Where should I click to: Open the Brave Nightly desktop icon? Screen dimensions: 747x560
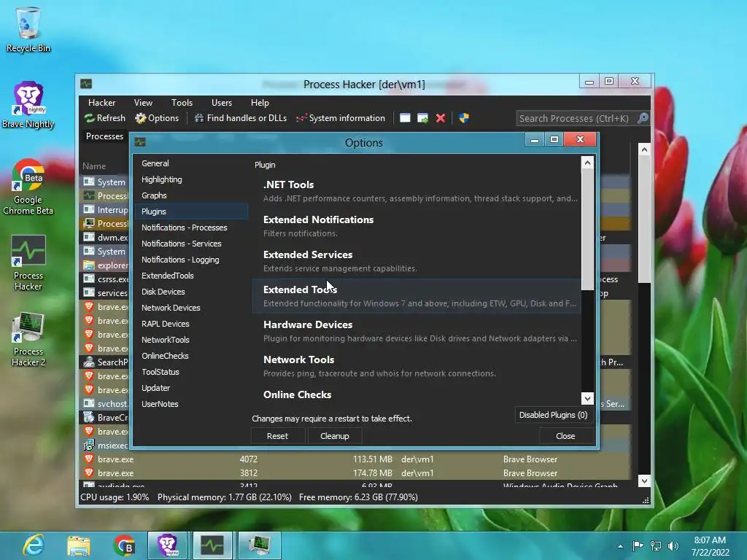(x=28, y=105)
